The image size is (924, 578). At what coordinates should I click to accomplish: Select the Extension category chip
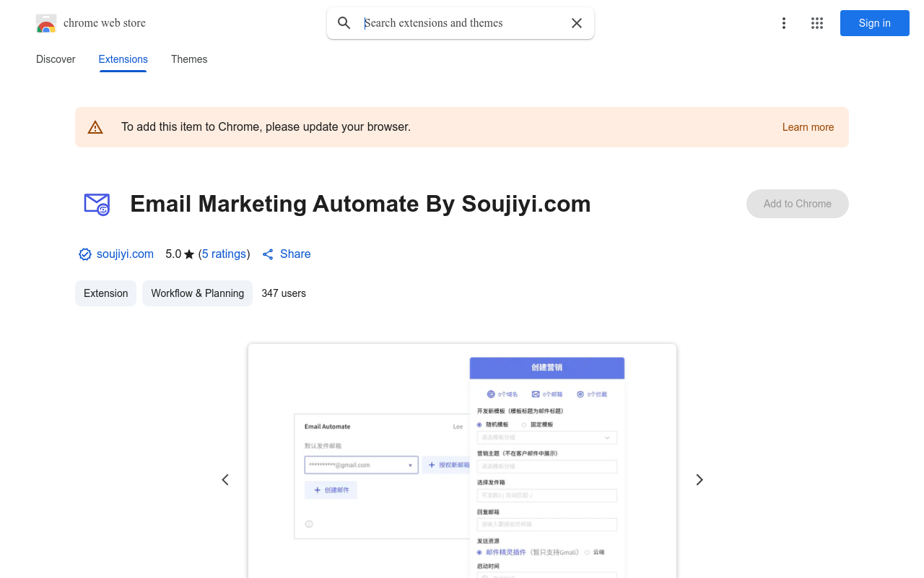point(105,293)
